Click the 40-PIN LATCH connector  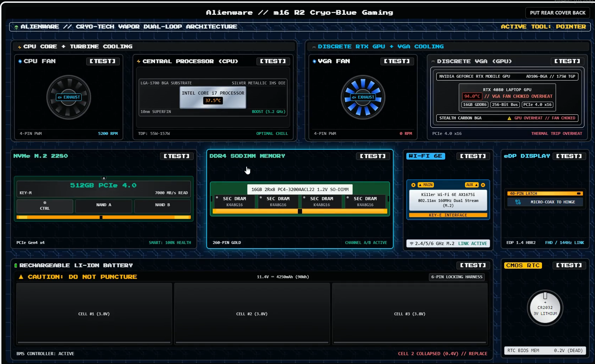pyautogui.click(x=545, y=193)
